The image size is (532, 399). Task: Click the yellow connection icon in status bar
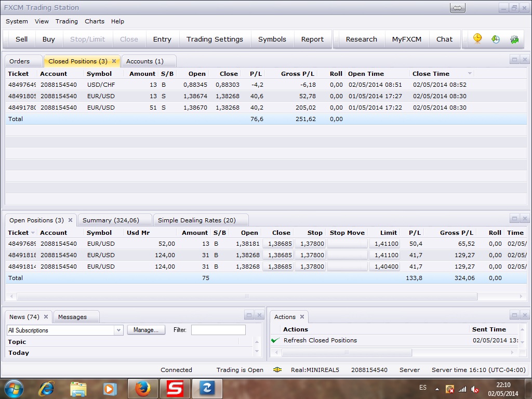coord(277,370)
